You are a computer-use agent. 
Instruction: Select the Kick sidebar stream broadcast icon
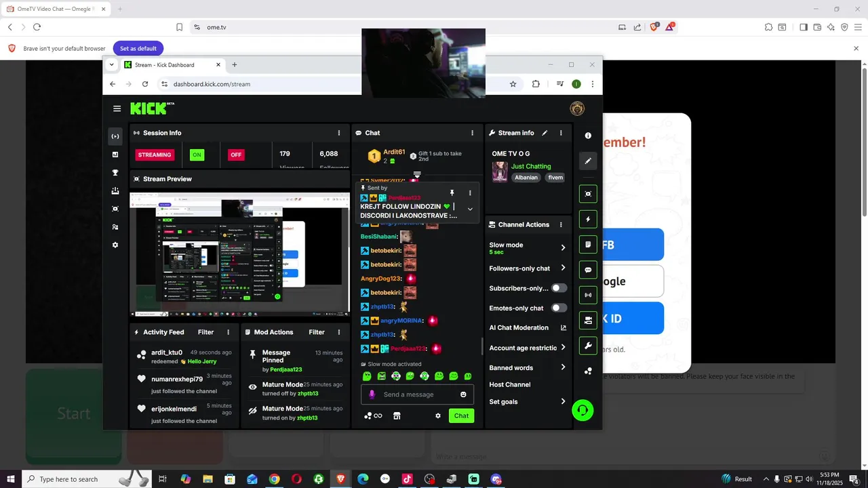[115, 136]
